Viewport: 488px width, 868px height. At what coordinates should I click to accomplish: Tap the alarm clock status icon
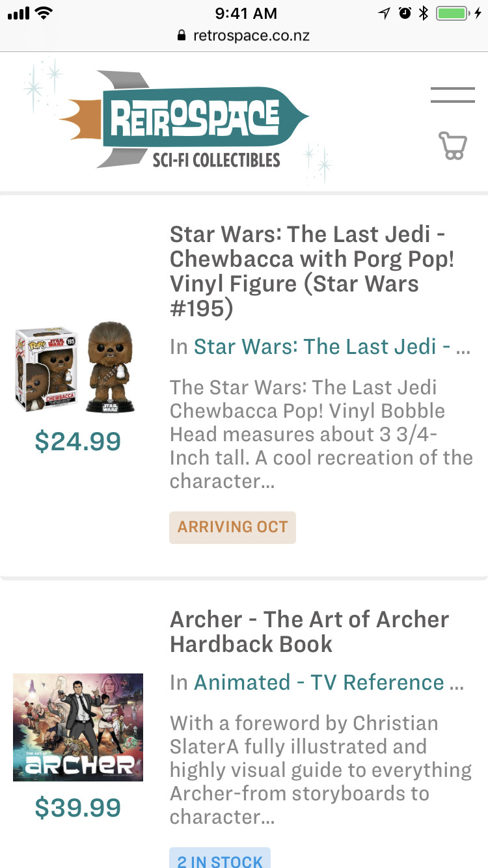[x=405, y=13]
